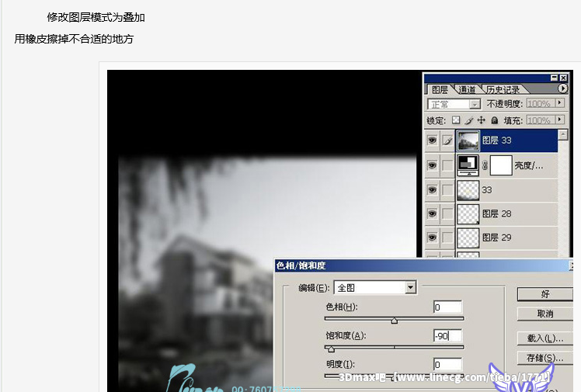Click the 填充 100% field
581x392 pixels.
(x=541, y=120)
